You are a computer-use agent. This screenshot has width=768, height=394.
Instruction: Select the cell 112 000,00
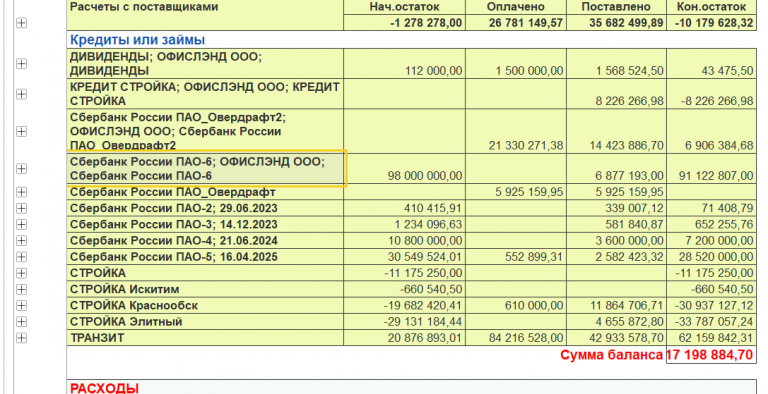click(404, 64)
